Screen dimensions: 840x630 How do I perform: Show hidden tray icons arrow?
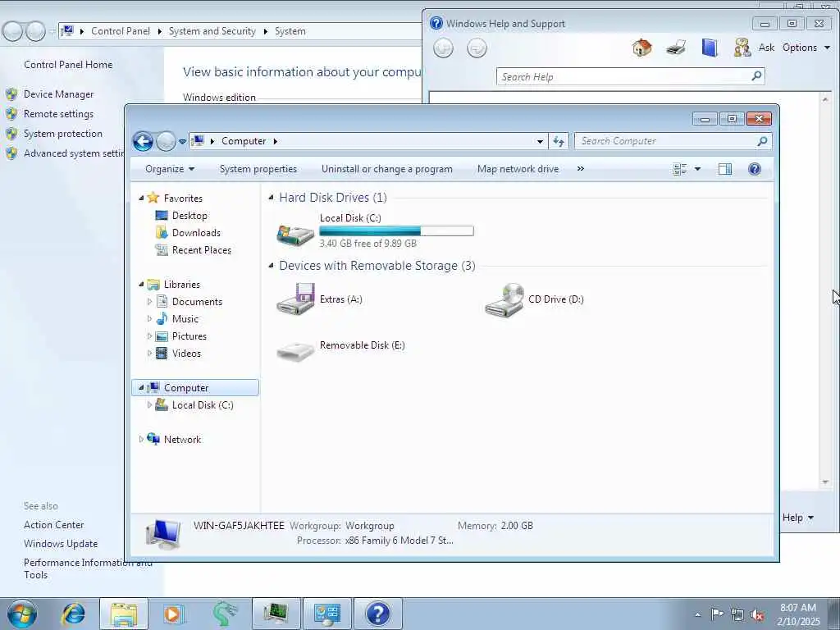pos(697,615)
